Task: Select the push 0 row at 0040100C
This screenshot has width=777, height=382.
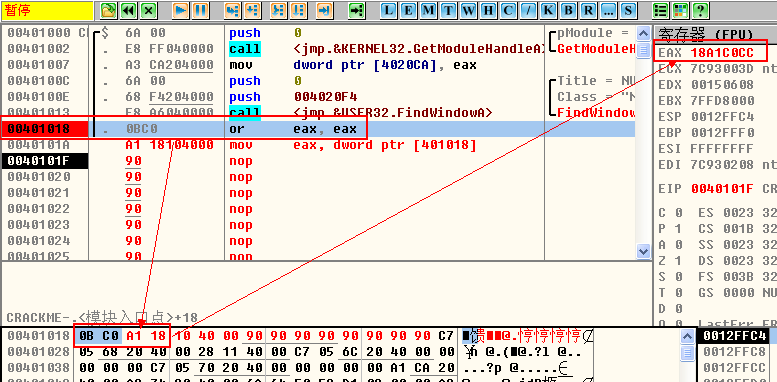Action: [318, 81]
